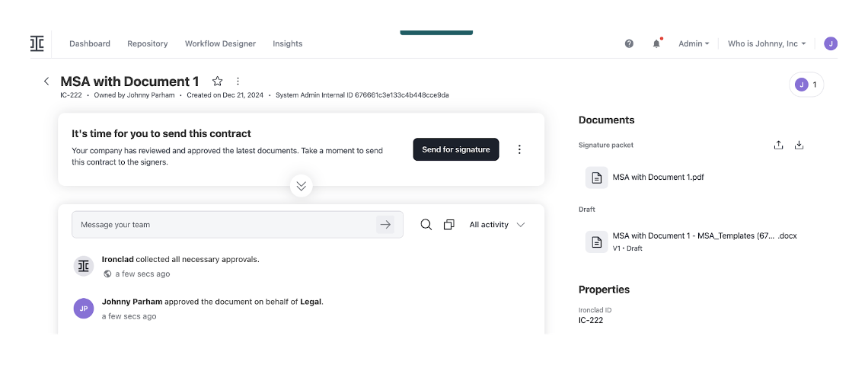Upload a document to signature packet
The width and height of the screenshot is (868, 365).
tap(778, 145)
